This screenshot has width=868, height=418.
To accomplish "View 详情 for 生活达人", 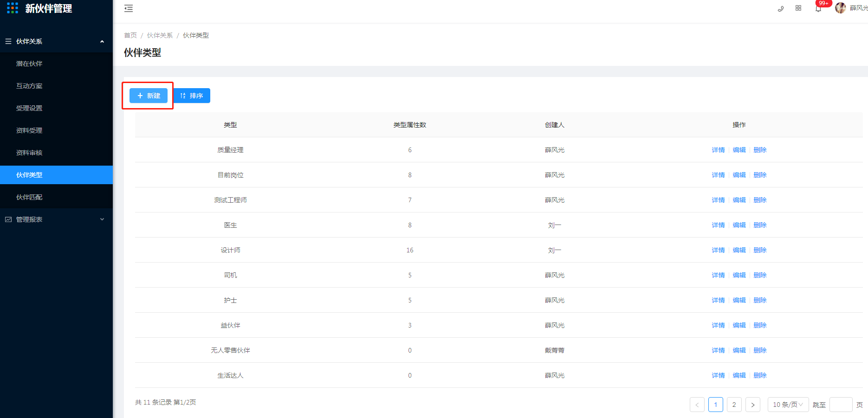I will point(718,375).
